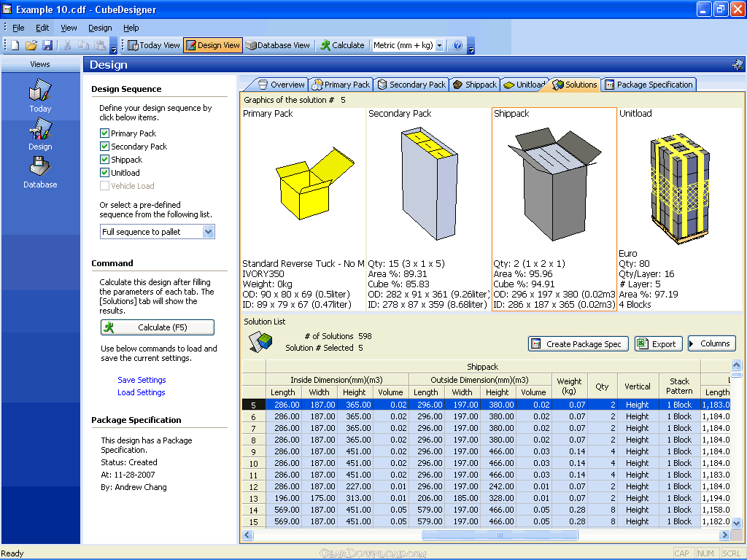The image size is (747, 560).
Task: Click the horizontal scrollbar thumb in table
Action: point(500,535)
